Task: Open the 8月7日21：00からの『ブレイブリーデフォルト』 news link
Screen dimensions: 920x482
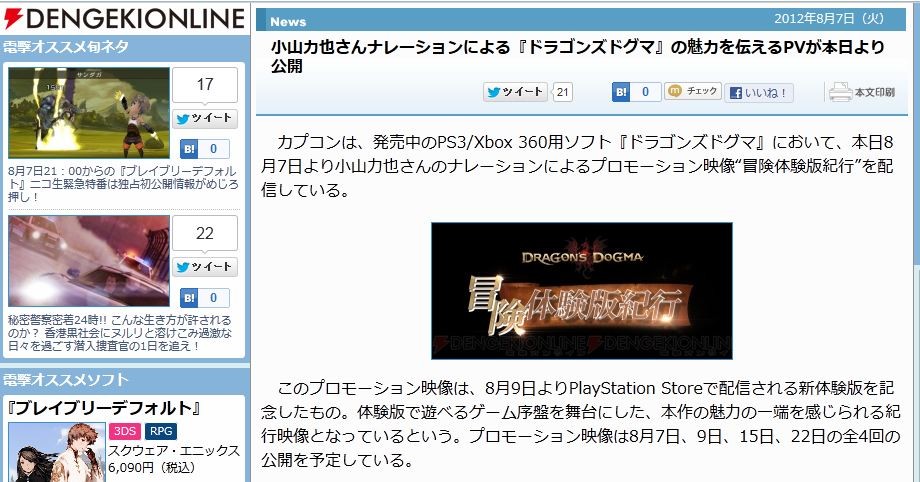Action: click(x=123, y=184)
